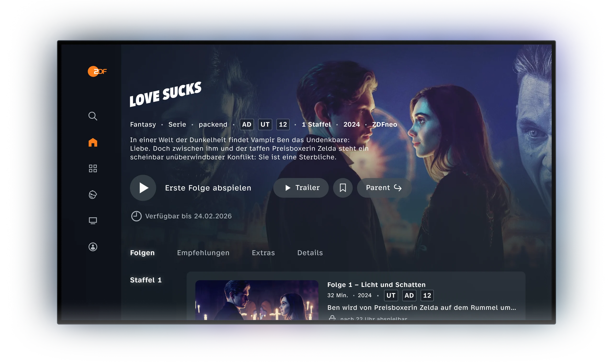
Task: Open the Extras tab
Action: (263, 253)
